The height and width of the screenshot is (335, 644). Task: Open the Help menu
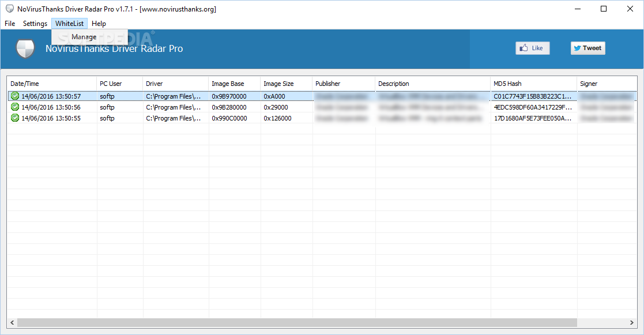coord(99,24)
